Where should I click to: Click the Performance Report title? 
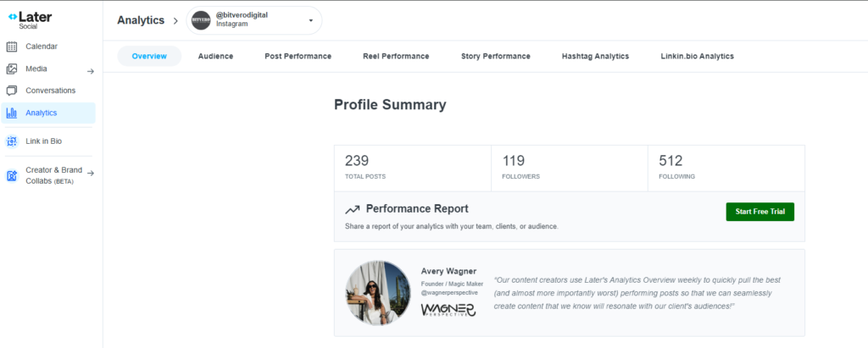coord(417,209)
